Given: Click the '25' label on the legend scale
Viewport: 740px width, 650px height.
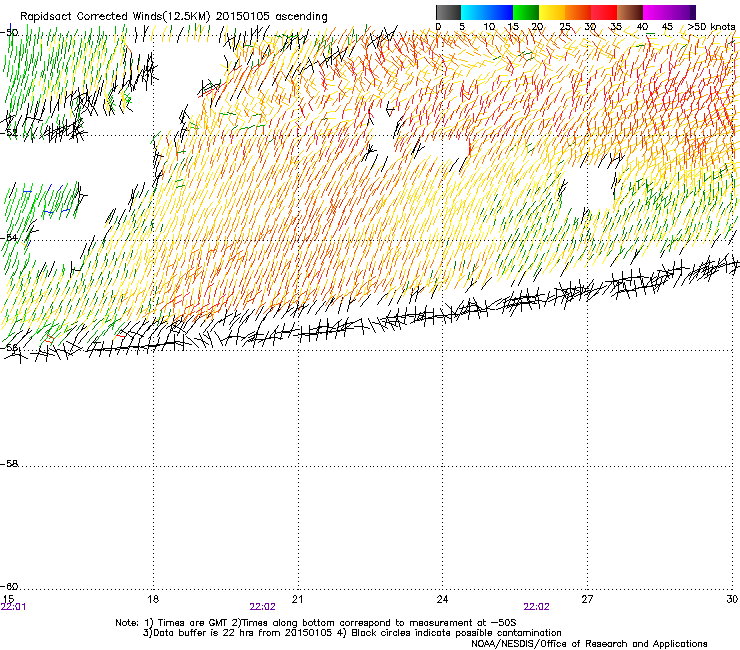Looking at the screenshot, I should coord(565,27).
